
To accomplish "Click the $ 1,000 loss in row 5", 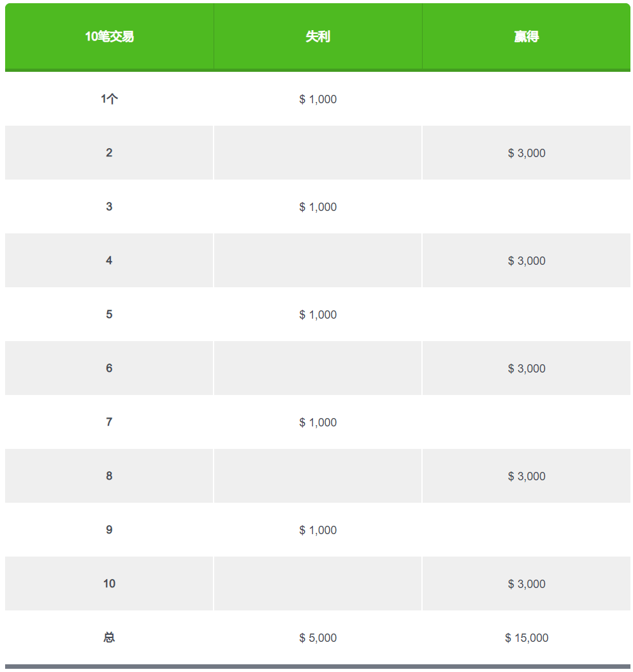I will (317, 314).
